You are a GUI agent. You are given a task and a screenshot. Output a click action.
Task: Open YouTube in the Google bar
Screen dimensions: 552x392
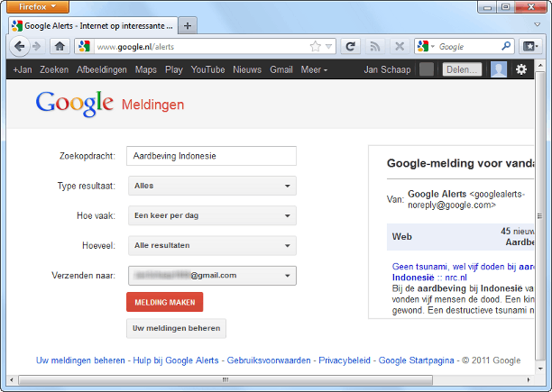(x=207, y=69)
